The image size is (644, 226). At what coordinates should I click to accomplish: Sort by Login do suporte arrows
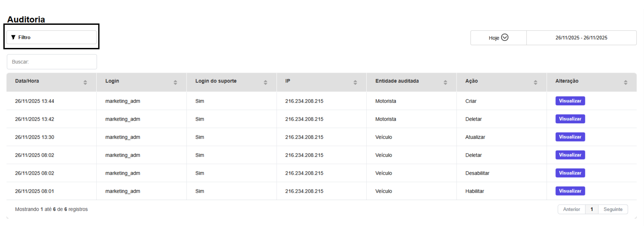pos(265,82)
